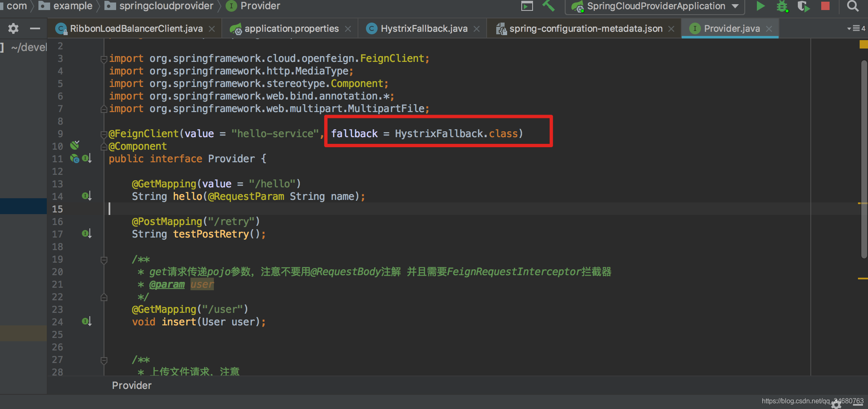Click @GetMapping(value = "/hello") annotation
The image size is (868, 409).
(x=216, y=184)
